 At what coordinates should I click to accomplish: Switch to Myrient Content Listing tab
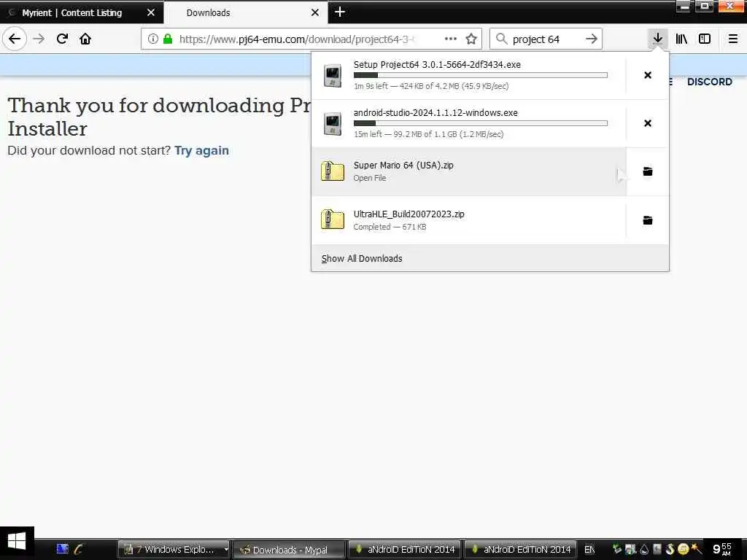pos(72,13)
